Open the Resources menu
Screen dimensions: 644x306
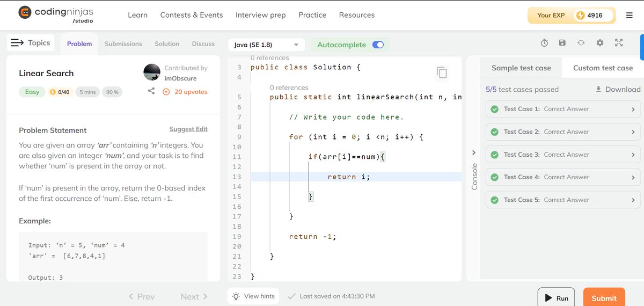[357, 15]
